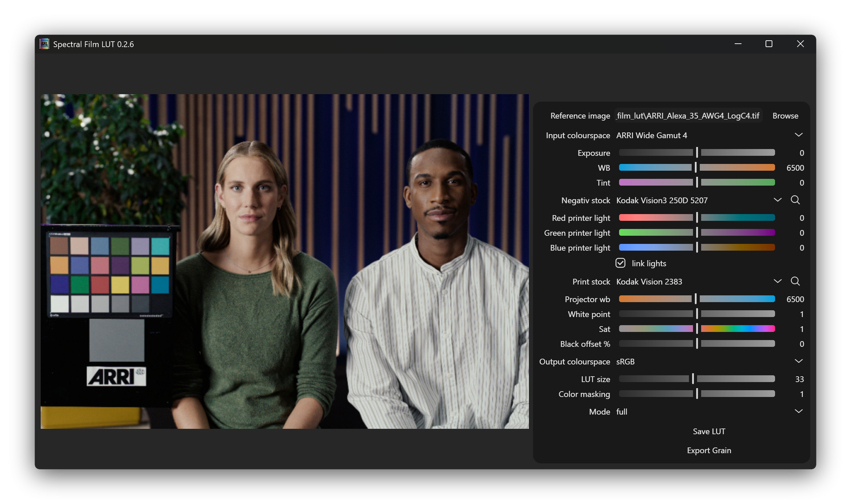851x504 pixels.
Task: Expand the Output colourspace dropdown arrow
Action: point(798,361)
